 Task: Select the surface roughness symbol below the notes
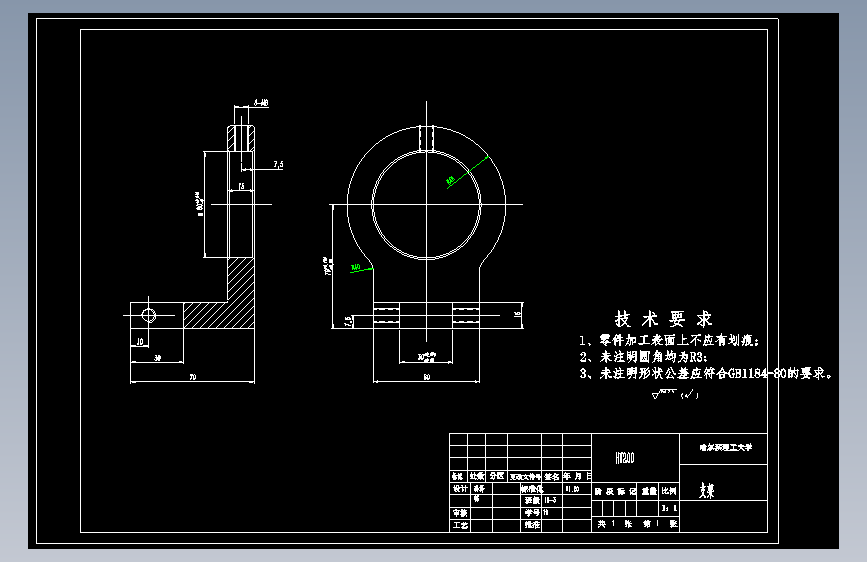pos(675,394)
